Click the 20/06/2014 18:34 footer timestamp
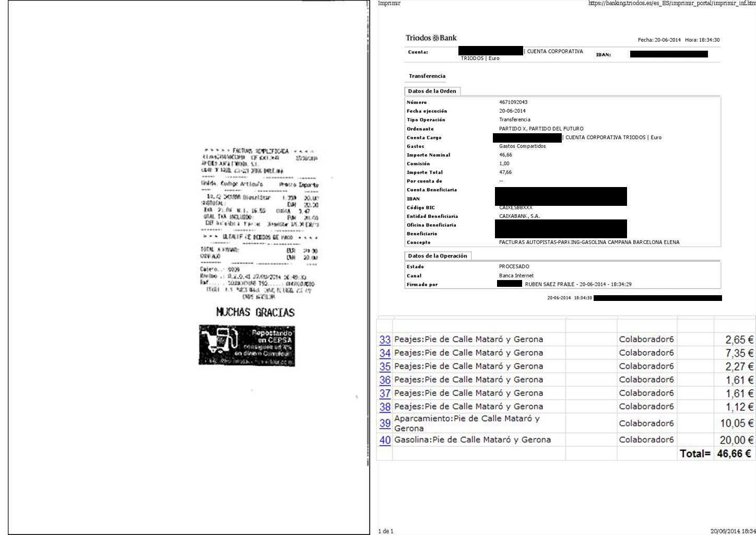Viewport: 756px width, 535px height. click(733, 531)
